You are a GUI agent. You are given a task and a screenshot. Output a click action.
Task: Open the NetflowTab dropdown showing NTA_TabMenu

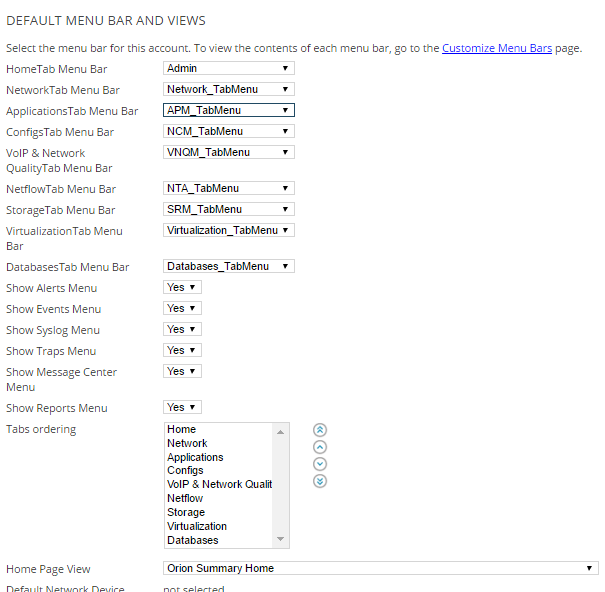click(x=229, y=188)
